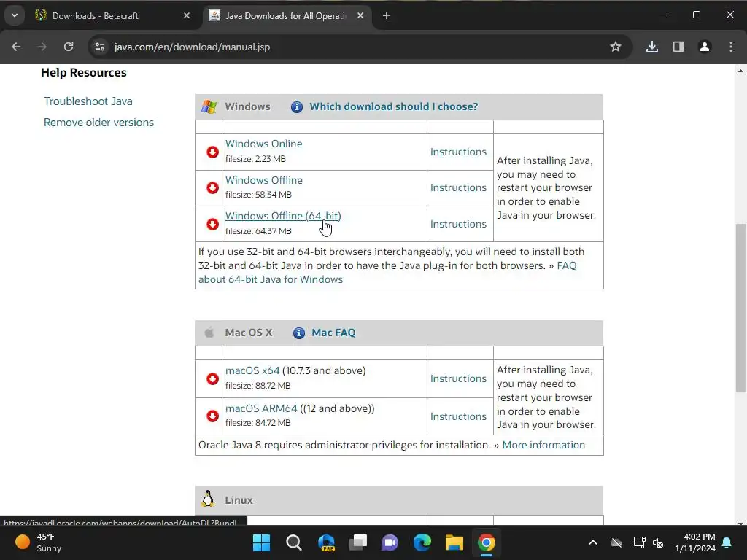Click red download arrow for Windows Online
Screen dimensions: 747x560
coord(212,152)
